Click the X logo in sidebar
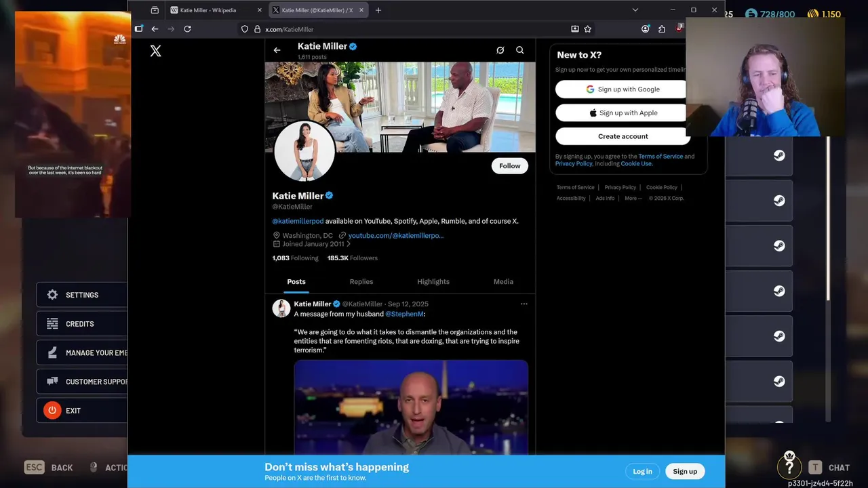This screenshot has width=868, height=488. [155, 51]
